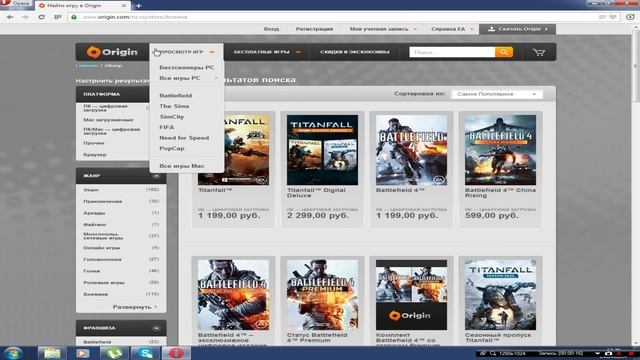The height and width of the screenshot is (360, 640).
Task: Close the Origin browser tab
Action: click(124, 6)
